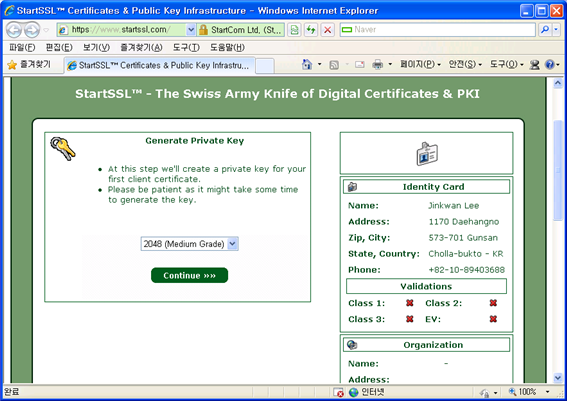Expand the address bar history dropdown
Viewport: 567px width, 401px height.
pyautogui.click(x=191, y=30)
